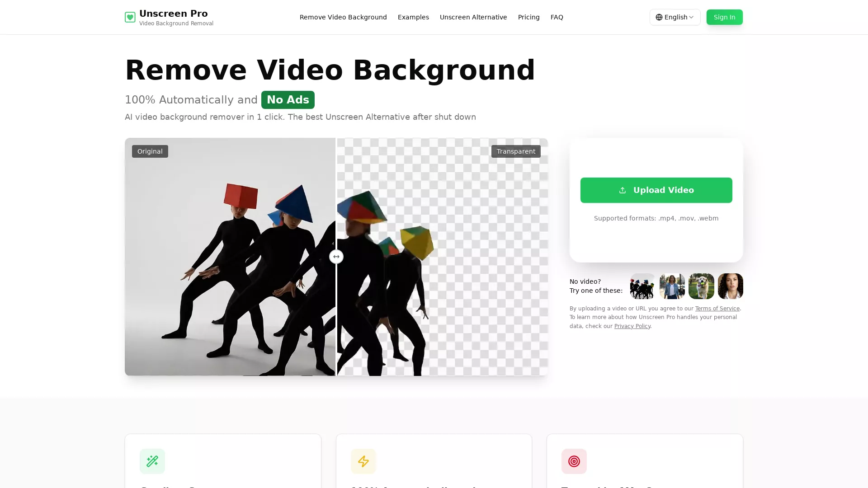Navigate to the Examples page
The width and height of the screenshot is (868, 488).
pyautogui.click(x=413, y=17)
